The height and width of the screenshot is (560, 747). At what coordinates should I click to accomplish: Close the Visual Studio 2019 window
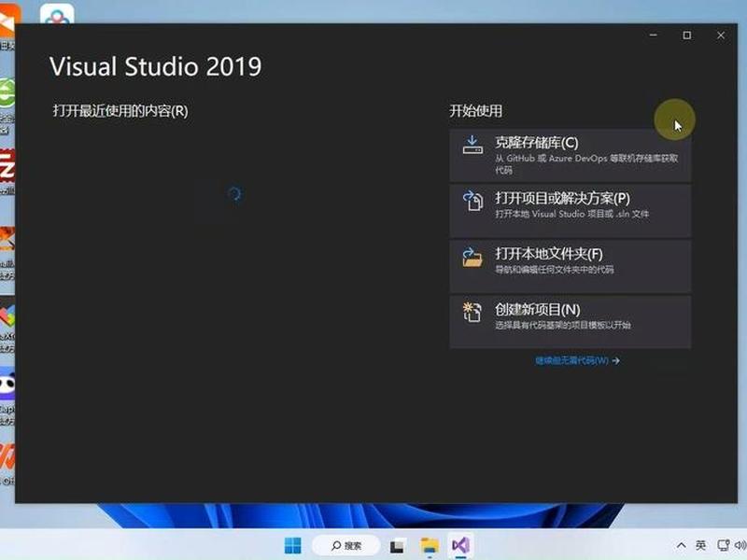point(721,35)
